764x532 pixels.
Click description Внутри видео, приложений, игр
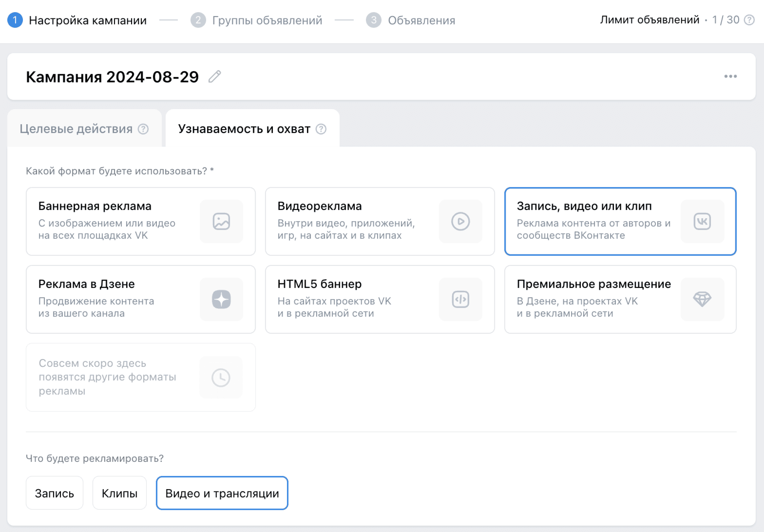point(346,229)
